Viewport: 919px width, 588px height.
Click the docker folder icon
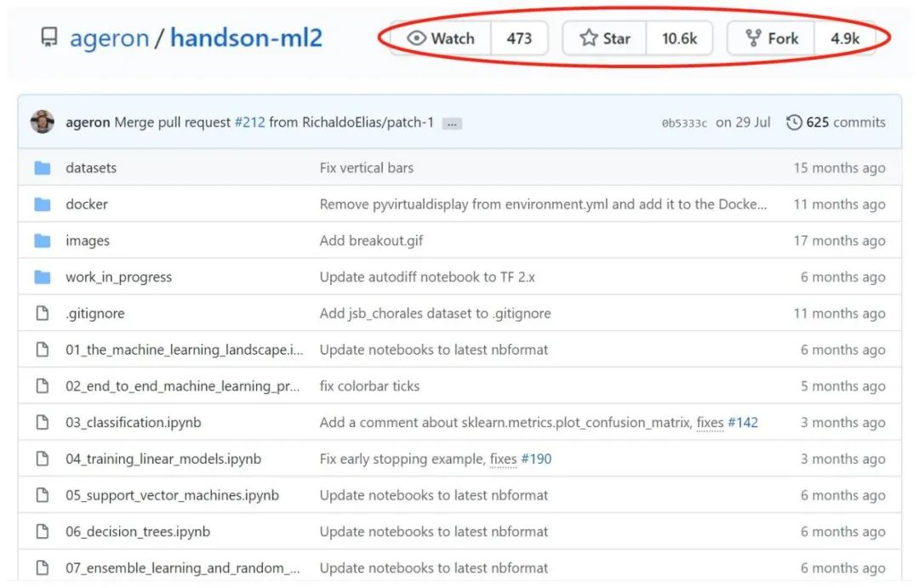pyautogui.click(x=43, y=204)
